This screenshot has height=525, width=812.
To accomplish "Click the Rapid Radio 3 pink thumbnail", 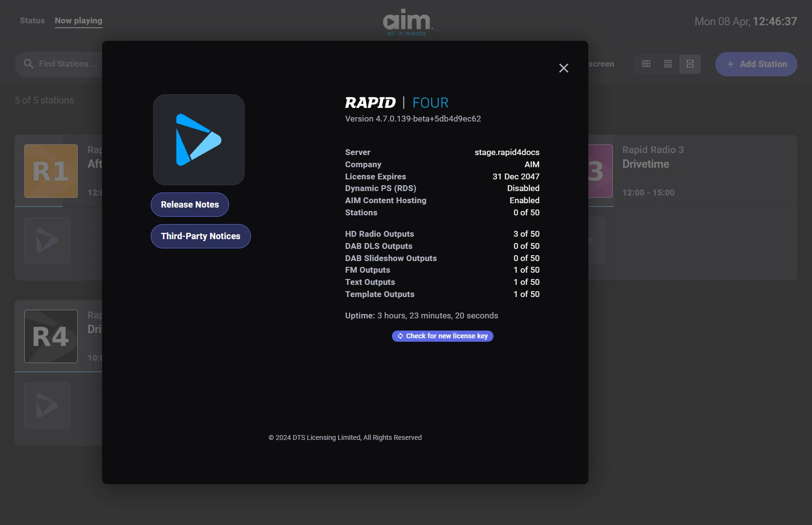I will pyautogui.click(x=600, y=171).
